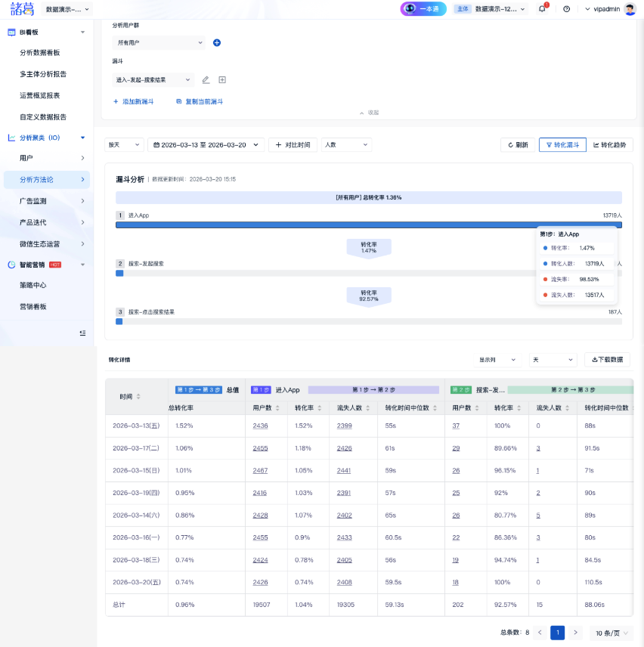
Task: Click the 下载数据 button
Action: [x=607, y=360]
